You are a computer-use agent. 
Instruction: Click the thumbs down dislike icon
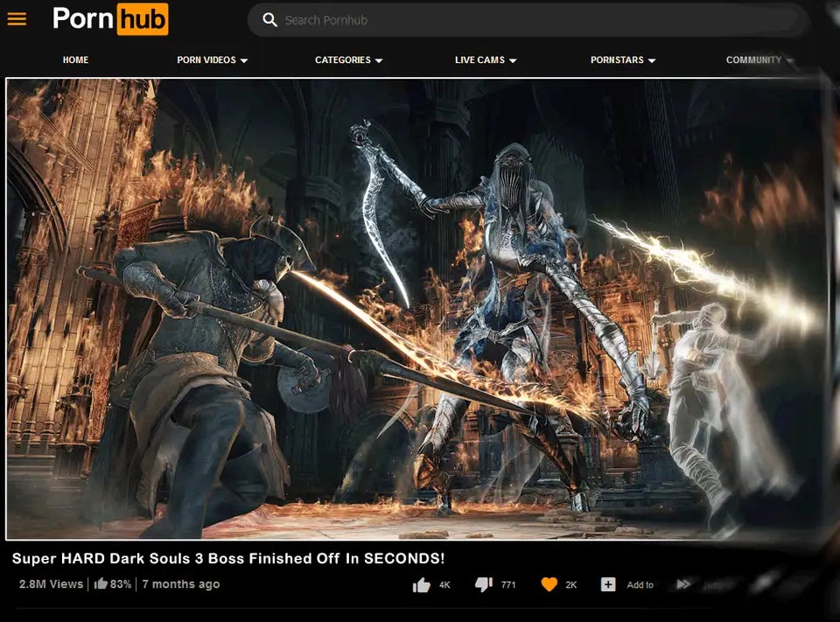[x=483, y=584]
